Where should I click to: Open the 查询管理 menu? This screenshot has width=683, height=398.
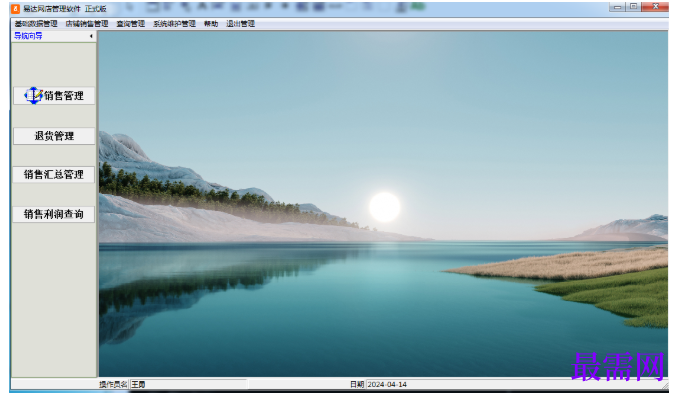(x=130, y=24)
